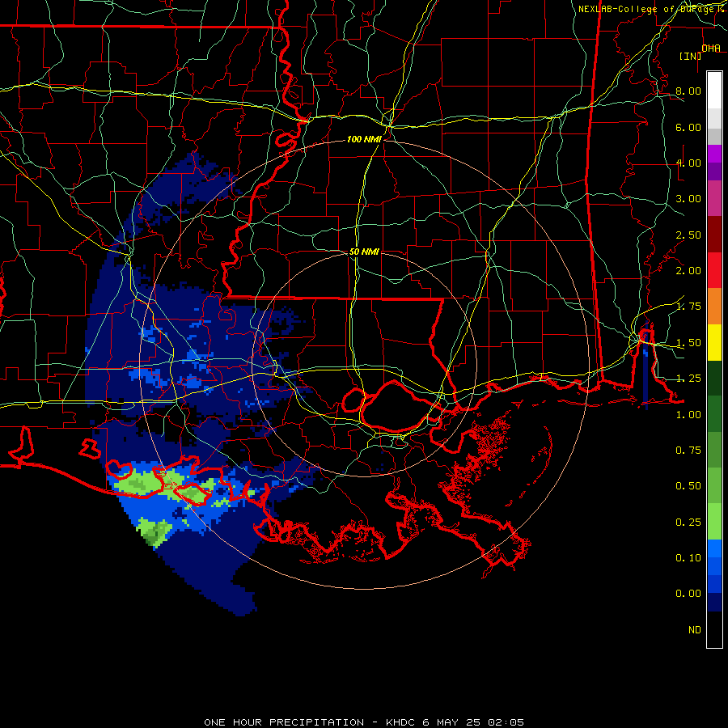Click the '1.00' legend value
Viewport: 728px width, 728px height.
[688, 415]
